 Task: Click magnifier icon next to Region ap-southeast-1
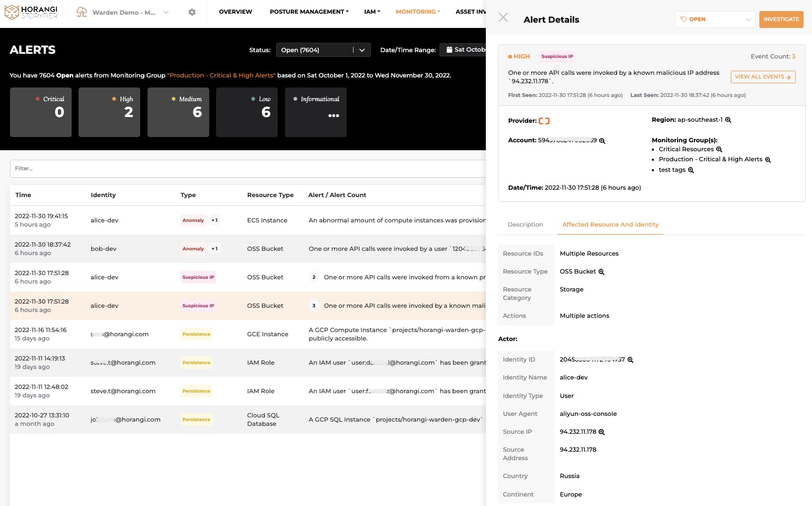pyautogui.click(x=728, y=120)
